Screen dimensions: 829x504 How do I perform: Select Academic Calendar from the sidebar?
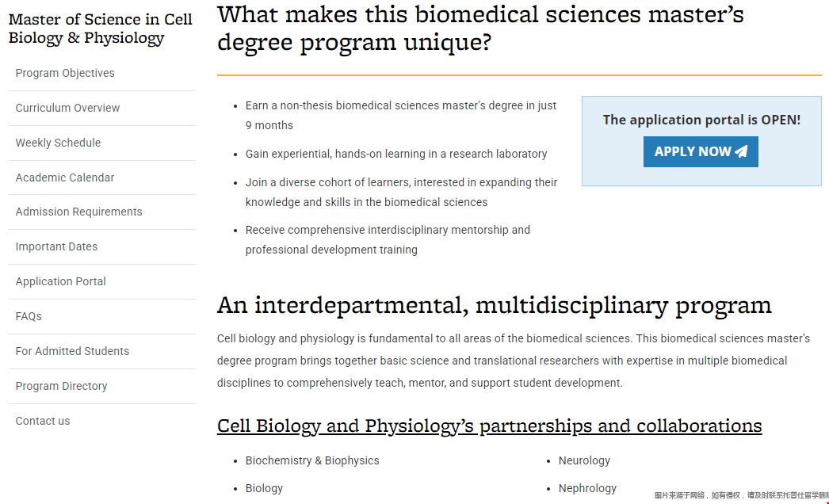coord(65,178)
